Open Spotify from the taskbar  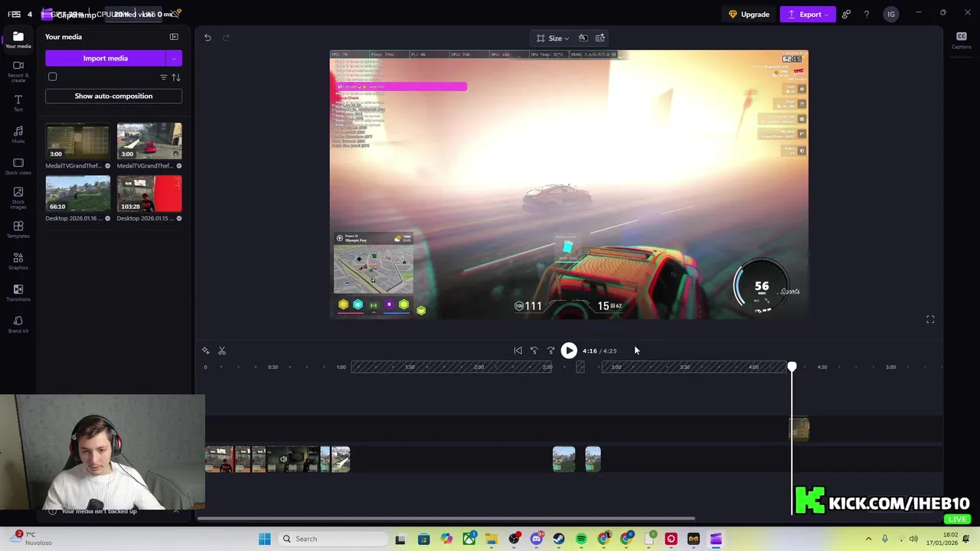click(581, 539)
